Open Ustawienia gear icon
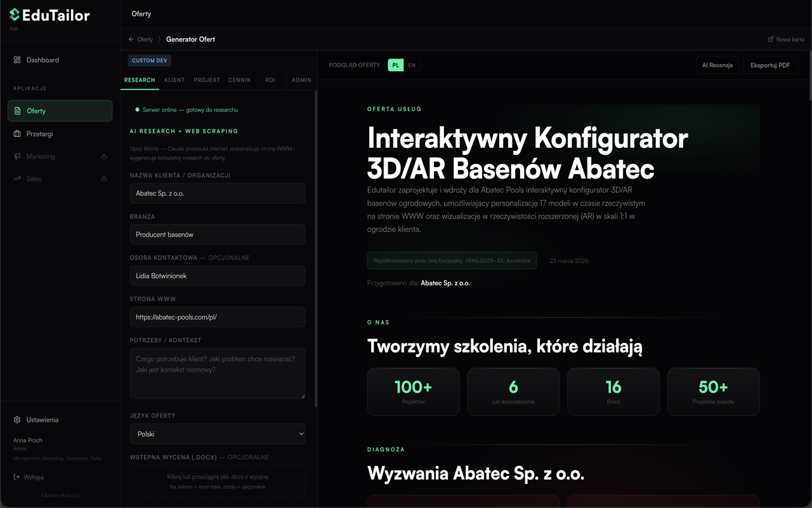The width and height of the screenshot is (812, 508). pyautogui.click(x=17, y=420)
